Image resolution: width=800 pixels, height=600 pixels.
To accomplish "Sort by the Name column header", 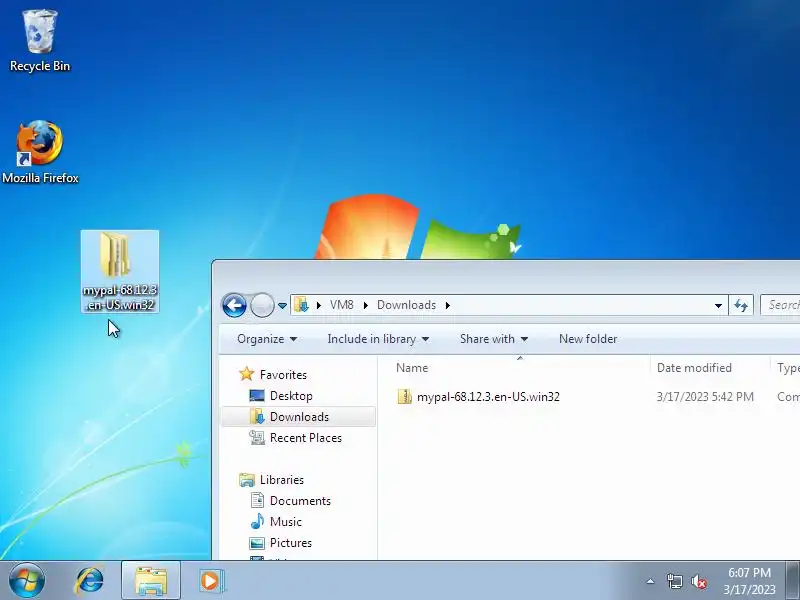I will (515, 367).
